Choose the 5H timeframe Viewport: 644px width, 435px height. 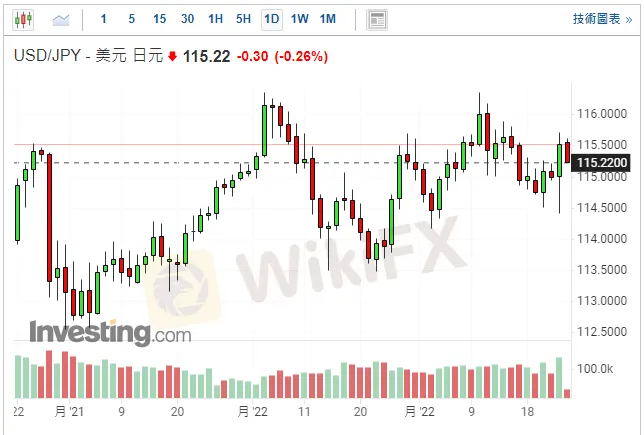tap(244, 19)
